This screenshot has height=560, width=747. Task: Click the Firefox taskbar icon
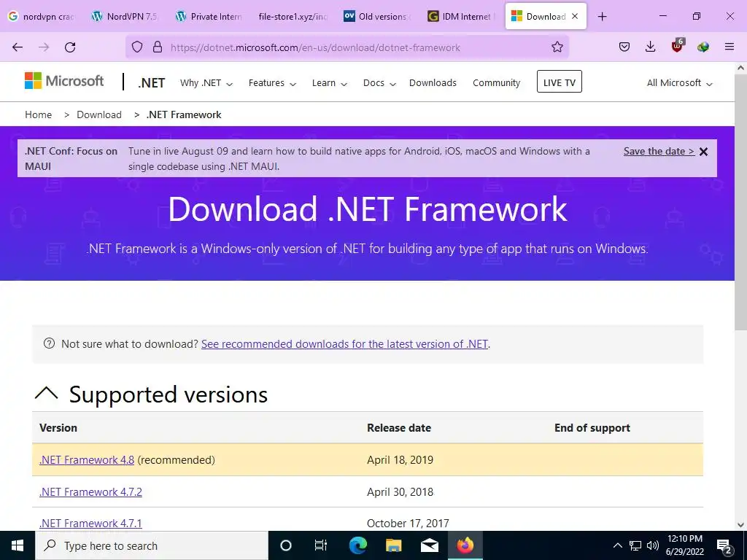coord(465,545)
